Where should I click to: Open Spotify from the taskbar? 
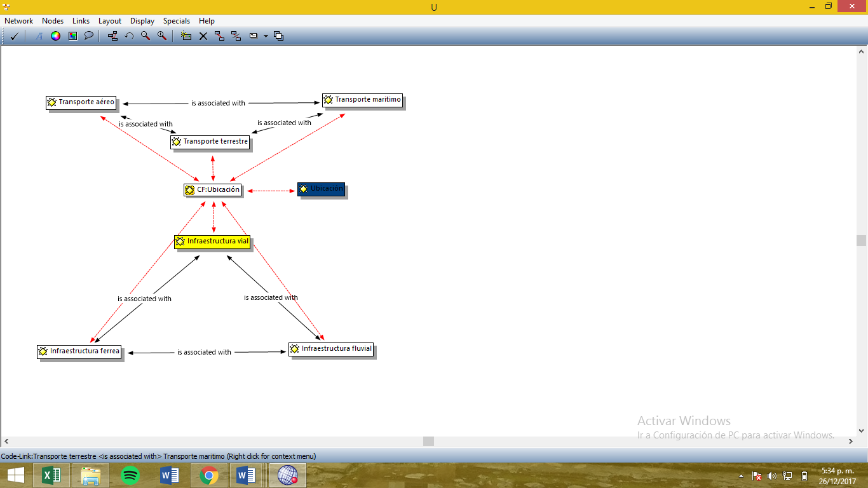(x=130, y=475)
